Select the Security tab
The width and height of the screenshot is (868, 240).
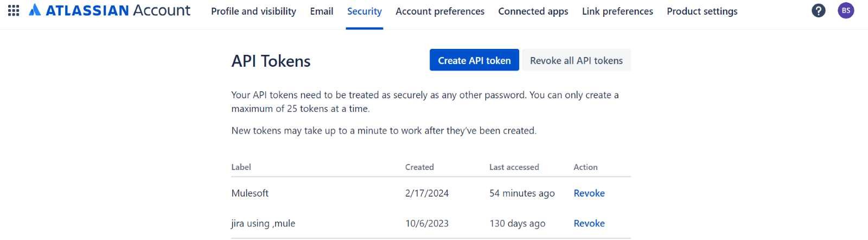tap(365, 11)
